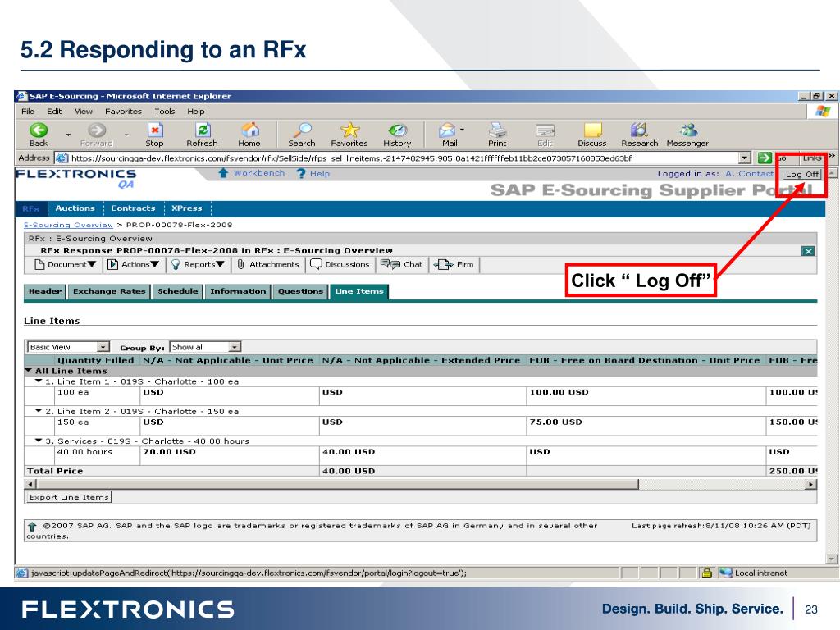840x630 pixels.
Task: Open the Favorites star icon
Action: [349, 135]
